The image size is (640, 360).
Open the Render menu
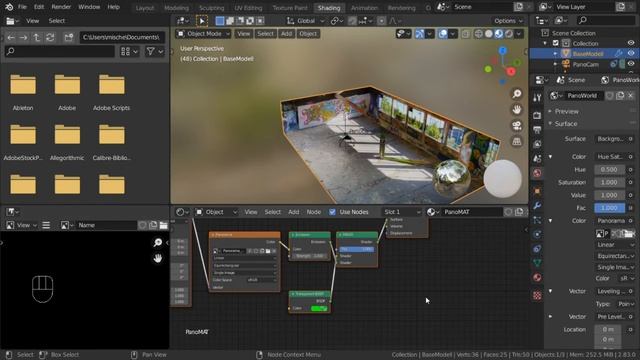pos(61,7)
